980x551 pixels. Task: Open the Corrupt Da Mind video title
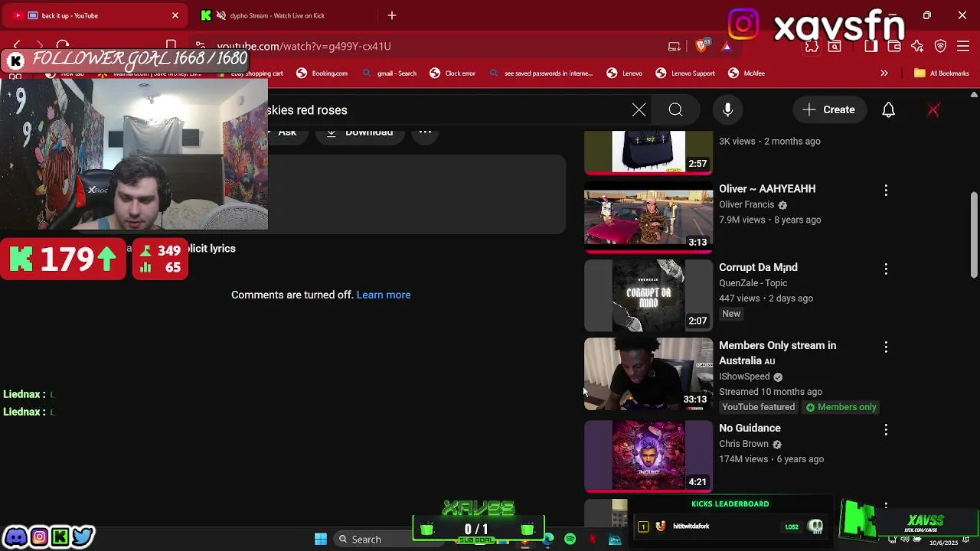pyautogui.click(x=758, y=267)
